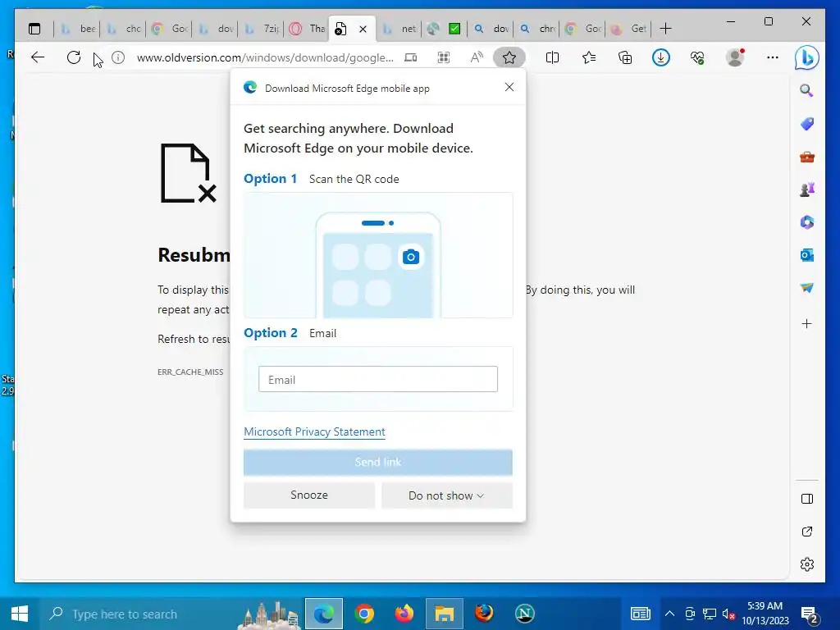This screenshot has width=840, height=630.
Task: Switch to the 'Tha' Opera tab
Action: [307, 29]
